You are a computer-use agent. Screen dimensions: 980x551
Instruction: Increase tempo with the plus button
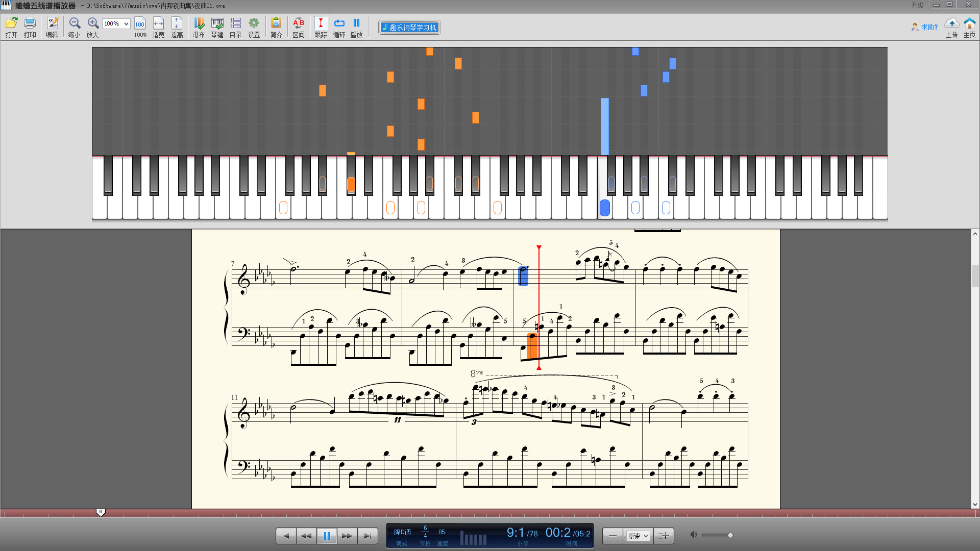click(x=664, y=536)
